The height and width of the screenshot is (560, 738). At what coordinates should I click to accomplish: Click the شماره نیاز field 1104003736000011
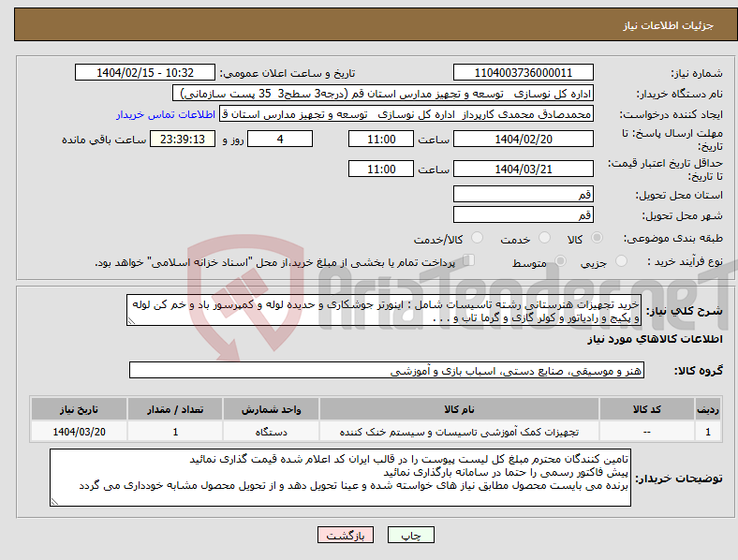pyautogui.click(x=523, y=72)
